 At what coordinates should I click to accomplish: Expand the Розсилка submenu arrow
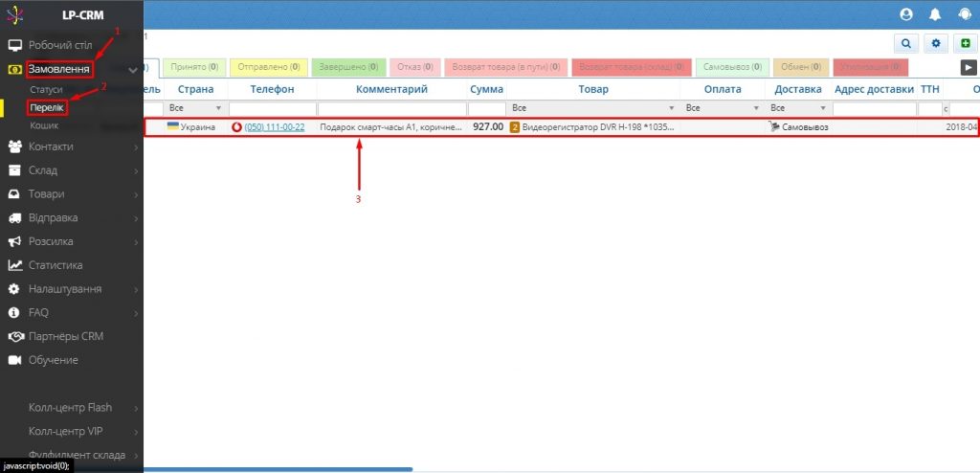[x=136, y=242]
